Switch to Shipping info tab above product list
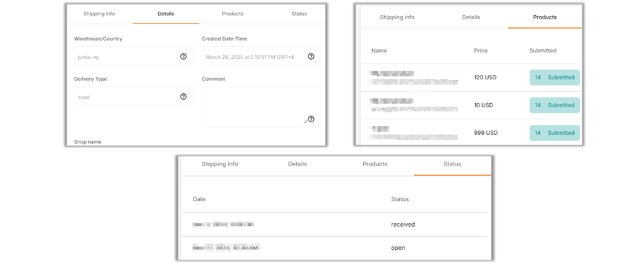The width and height of the screenshot is (644, 264). click(x=397, y=17)
